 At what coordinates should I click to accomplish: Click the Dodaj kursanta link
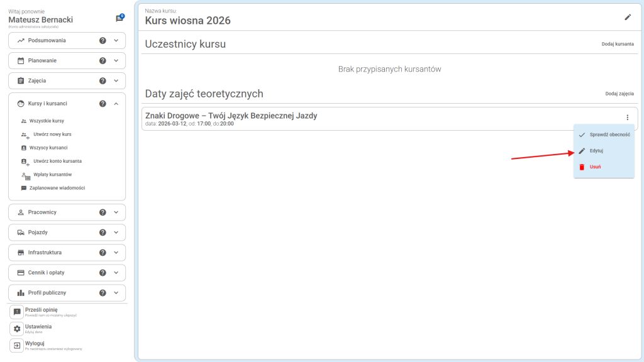click(618, 45)
